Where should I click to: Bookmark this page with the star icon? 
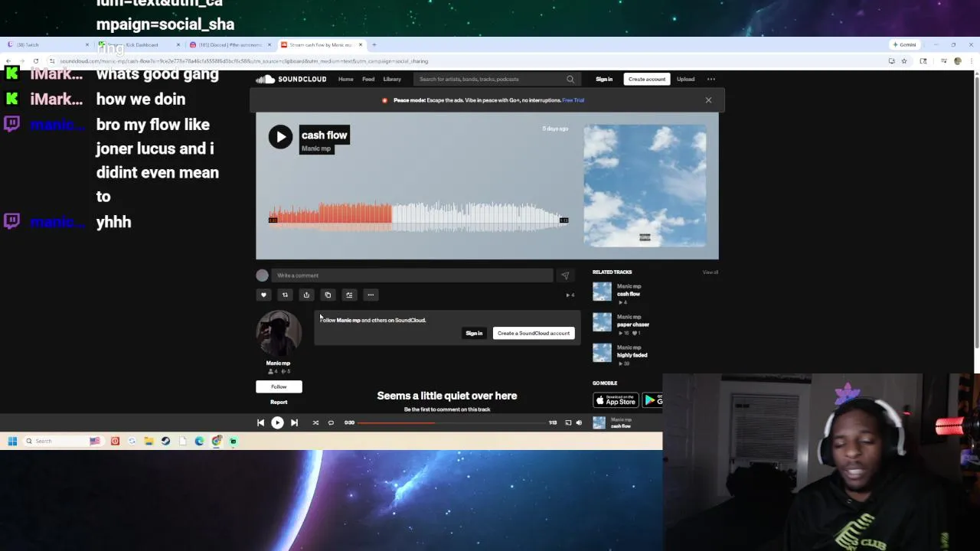click(x=903, y=61)
